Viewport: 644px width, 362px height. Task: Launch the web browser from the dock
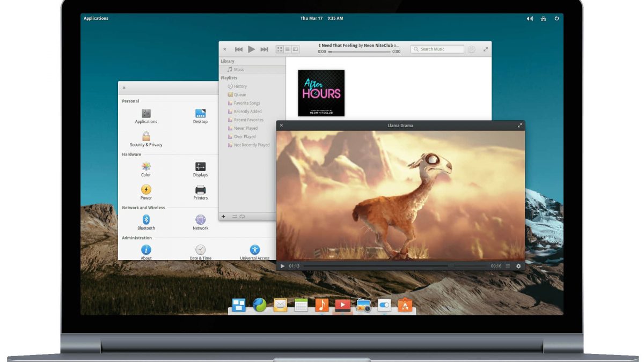tap(260, 305)
